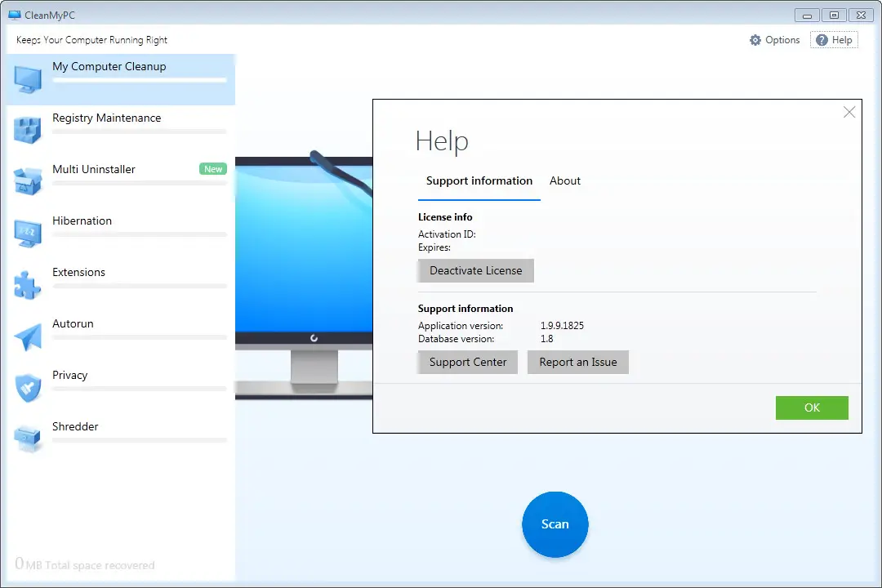Click the application version 1.9.9.1825

(x=562, y=326)
